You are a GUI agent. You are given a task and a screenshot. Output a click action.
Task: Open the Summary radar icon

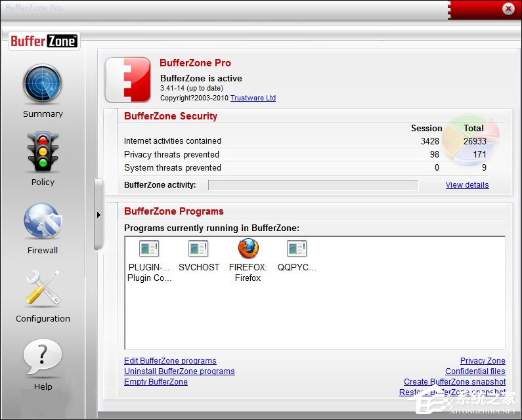click(43, 83)
